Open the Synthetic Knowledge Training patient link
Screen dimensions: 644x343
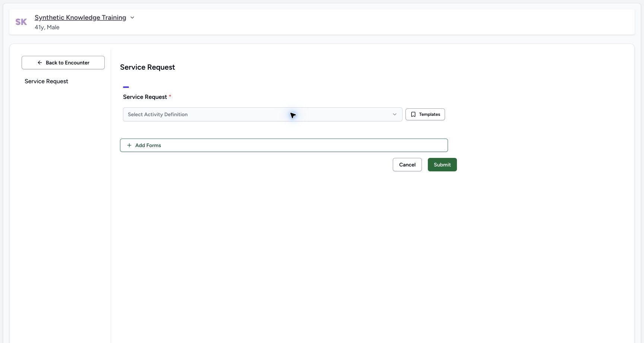coord(80,18)
